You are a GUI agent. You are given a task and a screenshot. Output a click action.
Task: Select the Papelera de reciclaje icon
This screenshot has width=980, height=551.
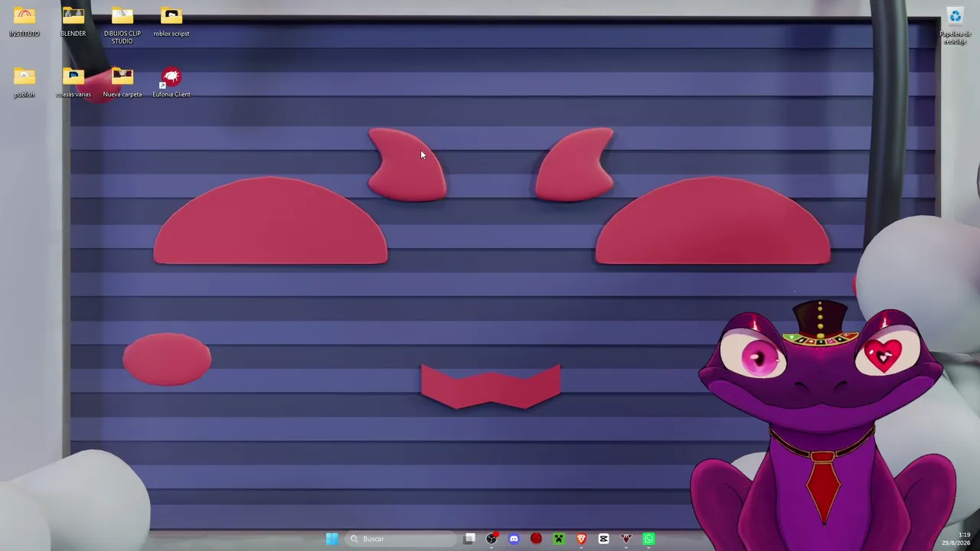[955, 26]
